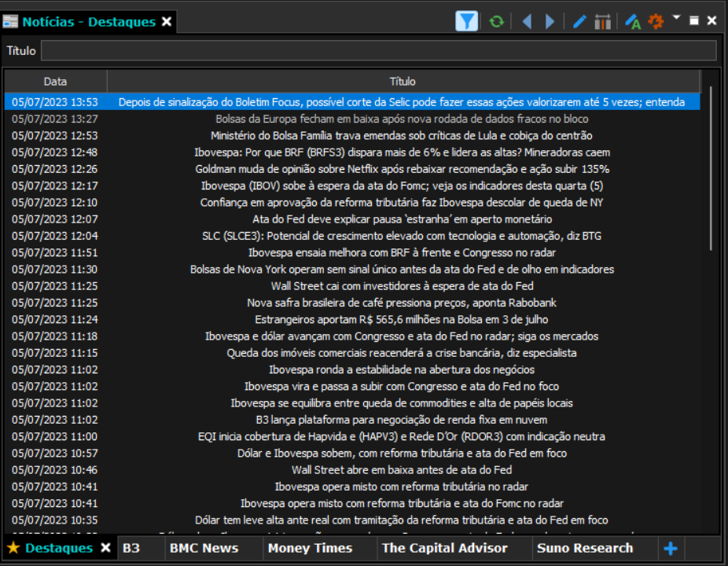Click the blue pencil edit icon

point(579,21)
